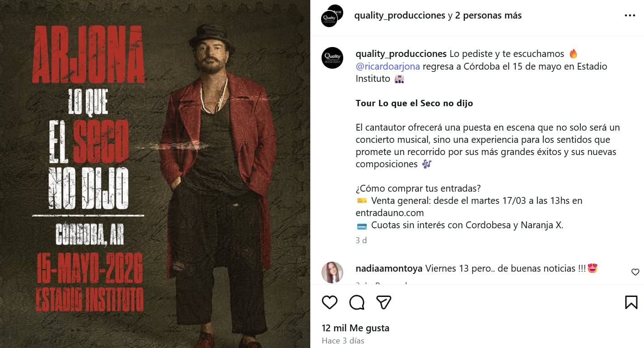Click the '3 d' comment timestamp
This screenshot has width=644, height=348.
point(361,240)
